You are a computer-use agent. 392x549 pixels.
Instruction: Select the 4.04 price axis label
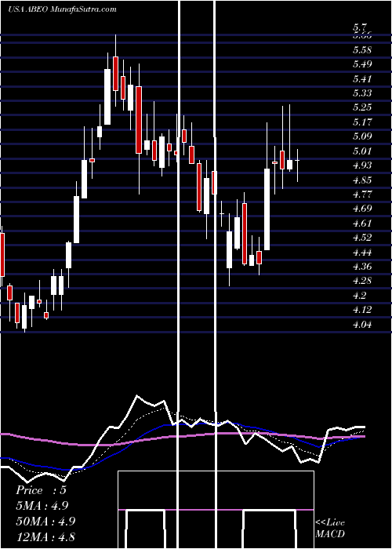tap(362, 325)
